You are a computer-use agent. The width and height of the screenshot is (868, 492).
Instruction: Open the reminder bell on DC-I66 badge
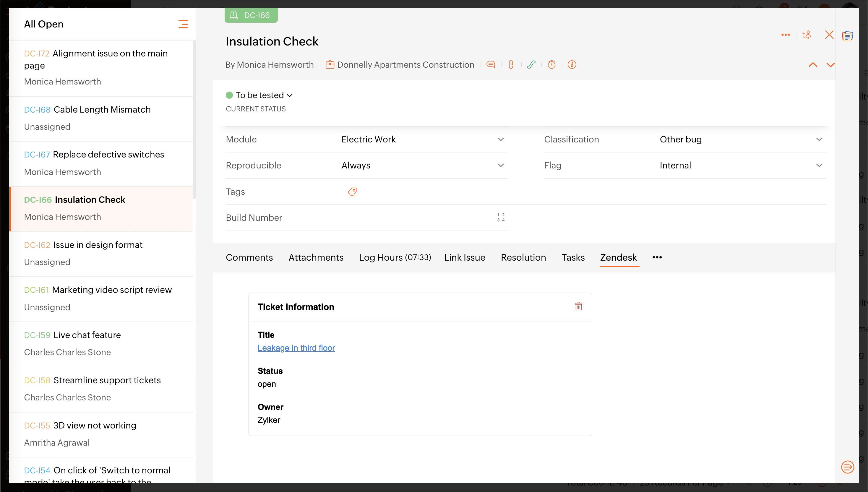[x=233, y=15]
